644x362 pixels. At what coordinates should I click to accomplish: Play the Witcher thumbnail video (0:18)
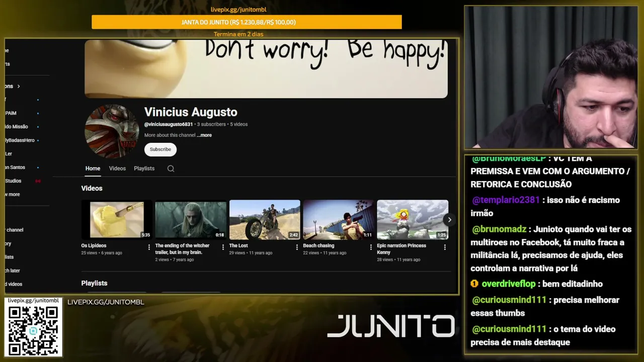point(191,220)
